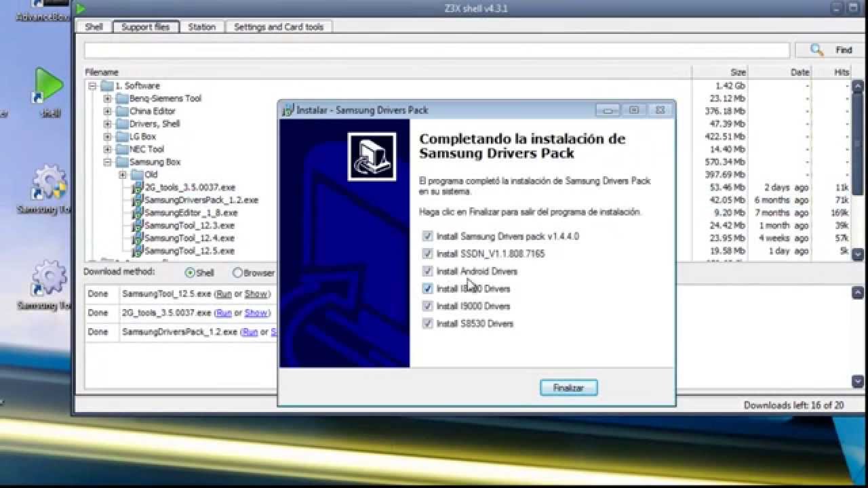Image resolution: width=868 pixels, height=488 pixels.
Task: Uncheck Install S8530 Drivers checkbox
Action: [427, 323]
